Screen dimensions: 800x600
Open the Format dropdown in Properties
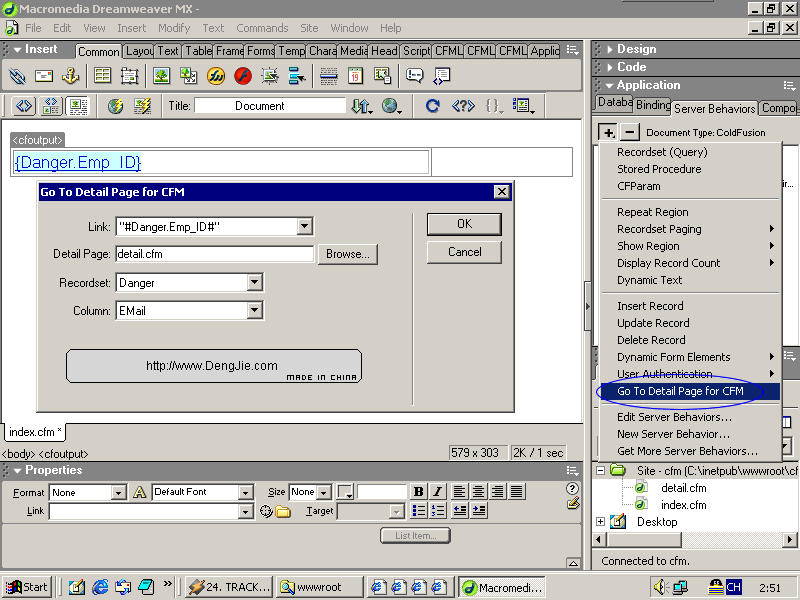click(x=118, y=493)
